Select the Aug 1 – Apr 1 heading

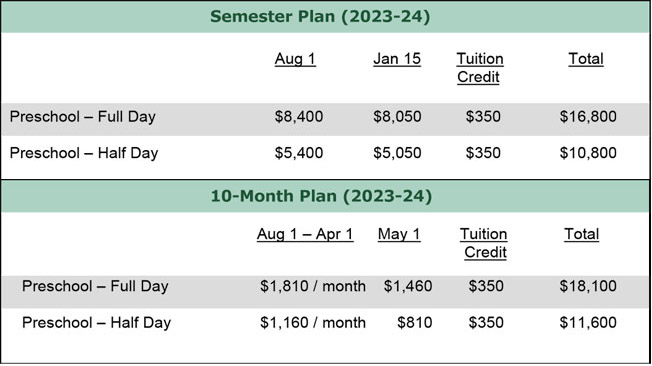click(305, 234)
